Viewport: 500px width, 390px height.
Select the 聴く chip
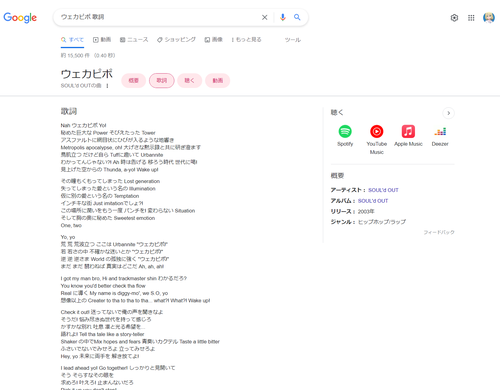click(x=190, y=80)
